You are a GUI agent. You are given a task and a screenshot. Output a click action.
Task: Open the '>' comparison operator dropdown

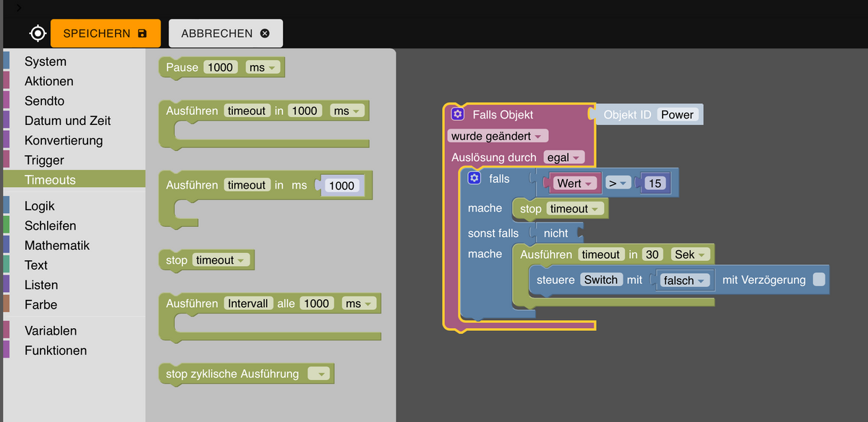tap(618, 184)
